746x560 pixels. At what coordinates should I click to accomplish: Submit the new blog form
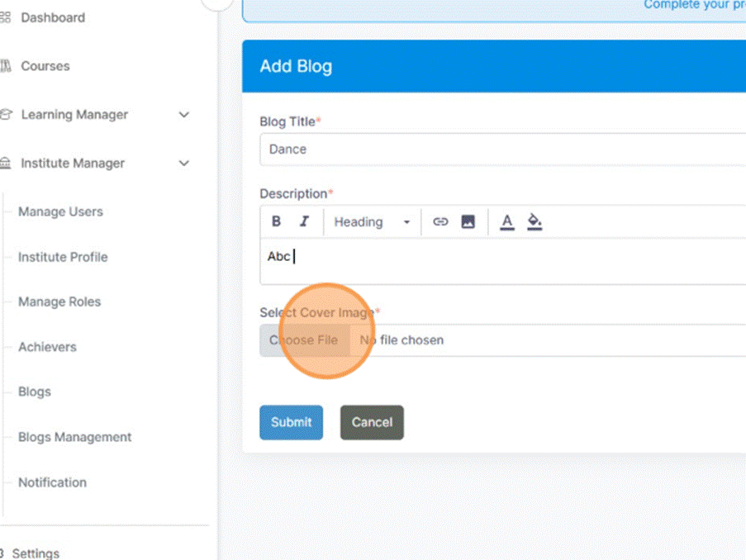point(291,422)
